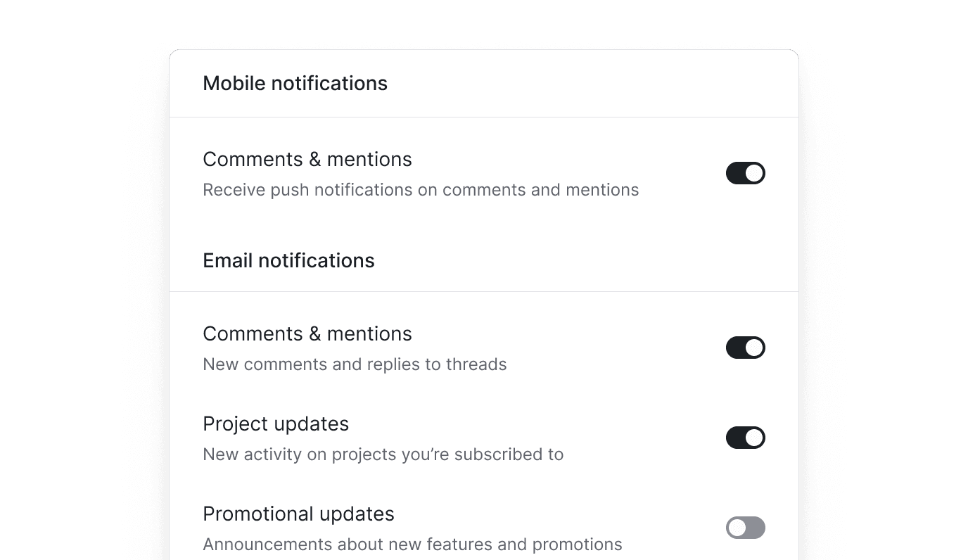The width and height of the screenshot is (968, 560).
Task: Select the Comments & mentions label under Mobile
Action: click(307, 159)
